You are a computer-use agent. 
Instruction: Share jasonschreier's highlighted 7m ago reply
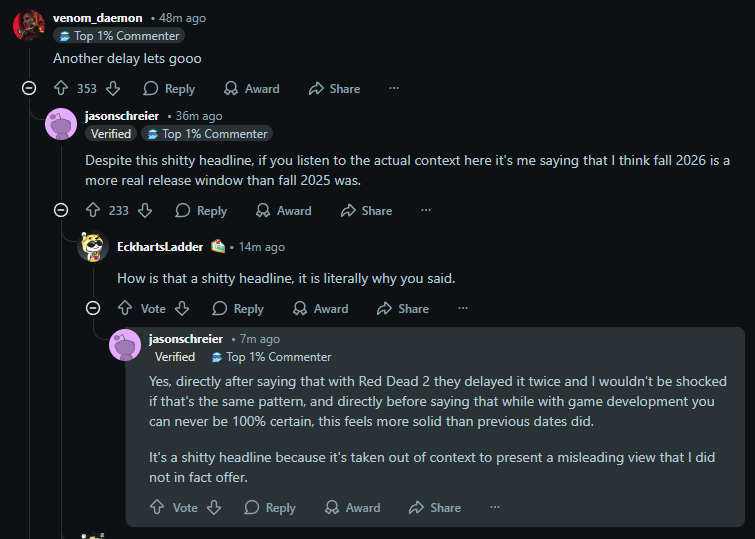pos(435,508)
